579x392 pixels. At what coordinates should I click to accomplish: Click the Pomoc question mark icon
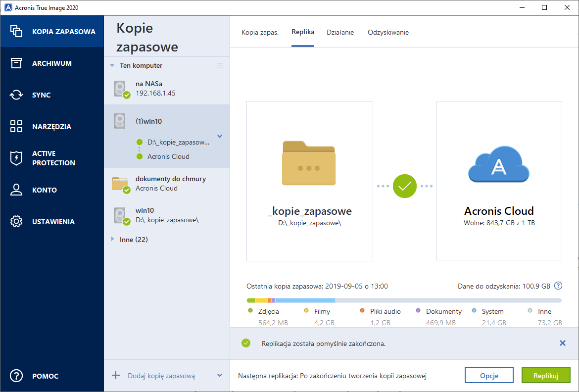tap(16, 376)
